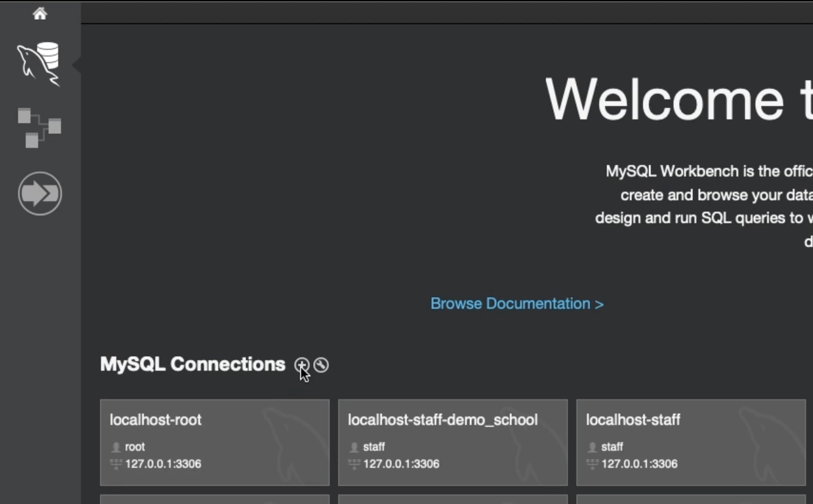
Task: Open the localhost-staff-demo_school connection tile
Action: coord(453,442)
